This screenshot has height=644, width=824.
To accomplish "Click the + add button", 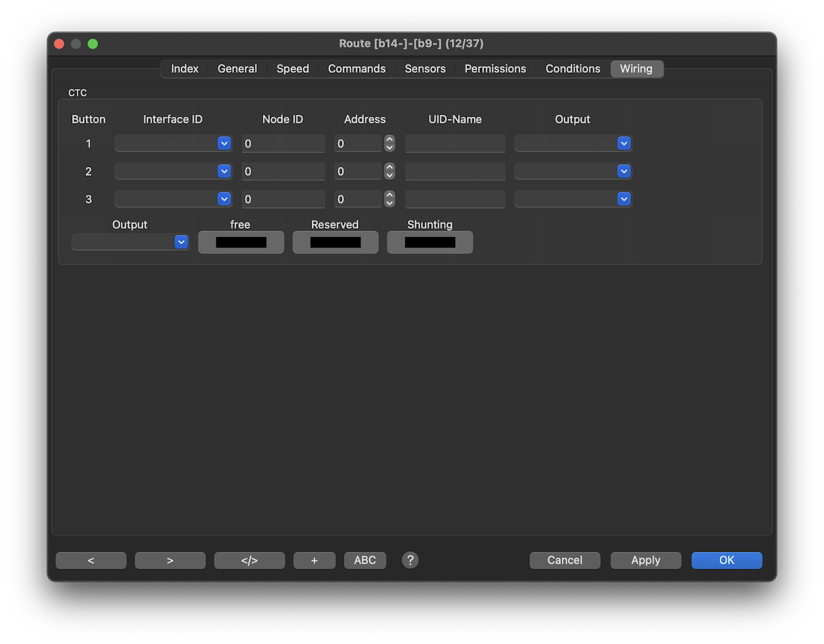I will pos(314,560).
